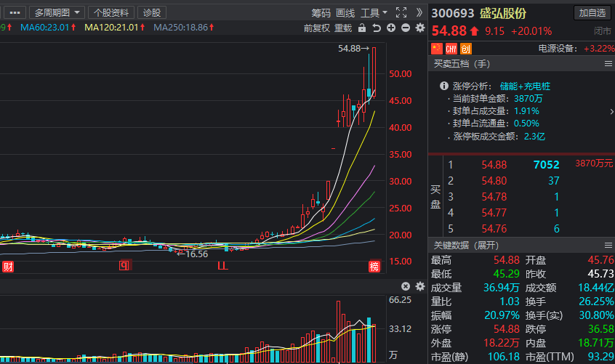Click the 创 ChiNext board icon
The image size is (615, 364).
(x=465, y=49)
